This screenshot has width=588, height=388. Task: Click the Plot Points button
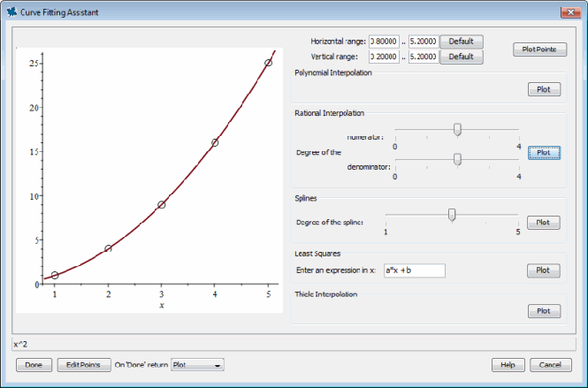[x=539, y=49]
